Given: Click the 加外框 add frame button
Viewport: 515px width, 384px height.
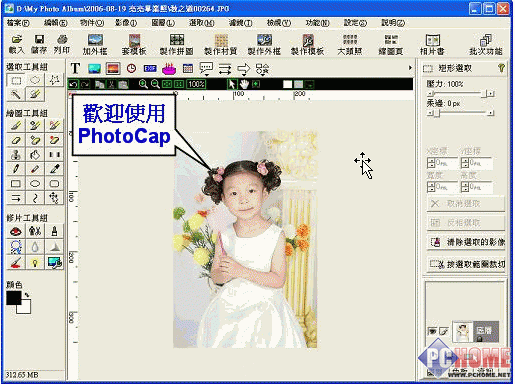Looking at the screenshot, I should 95,44.
